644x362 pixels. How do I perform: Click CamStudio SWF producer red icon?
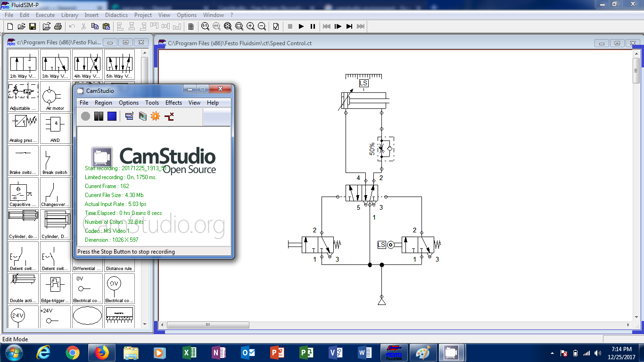click(x=169, y=116)
